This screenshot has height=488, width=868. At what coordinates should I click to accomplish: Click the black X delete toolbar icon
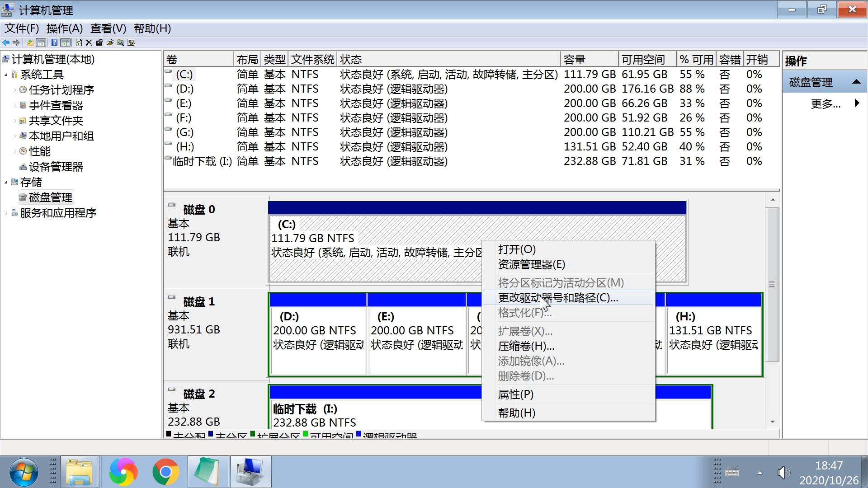pos(89,42)
